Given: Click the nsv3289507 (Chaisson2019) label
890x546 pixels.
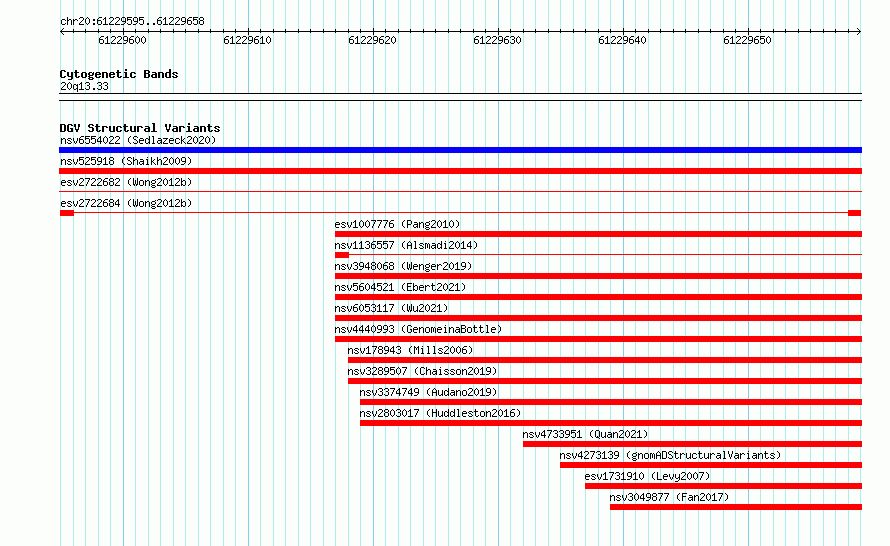Looking at the screenshot, I should pos(422,371).
